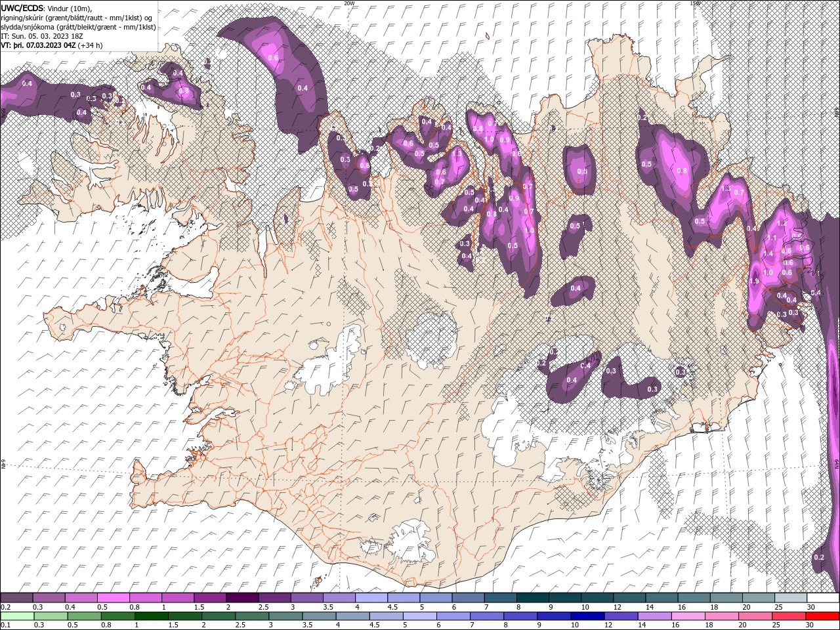Image resolution: width=840 pixels, height=630 pixels.
Task: Click the '20W' longitude label at top
Action: 349,3
